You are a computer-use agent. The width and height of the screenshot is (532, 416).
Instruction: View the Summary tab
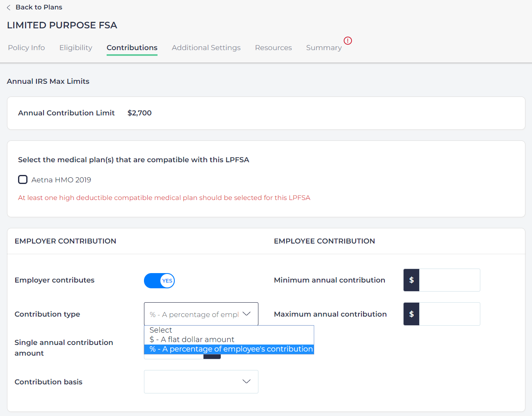click(324, 48)
